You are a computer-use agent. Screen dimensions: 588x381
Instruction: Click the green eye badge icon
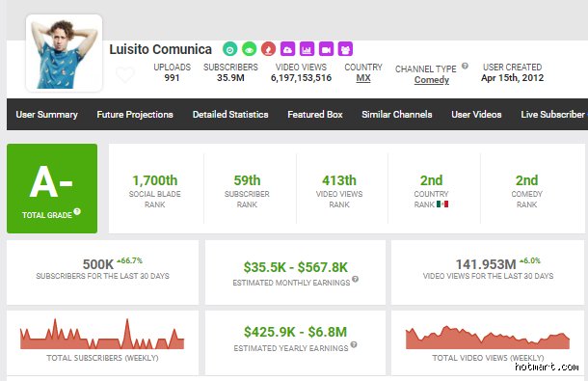click(x=249, y=49)
